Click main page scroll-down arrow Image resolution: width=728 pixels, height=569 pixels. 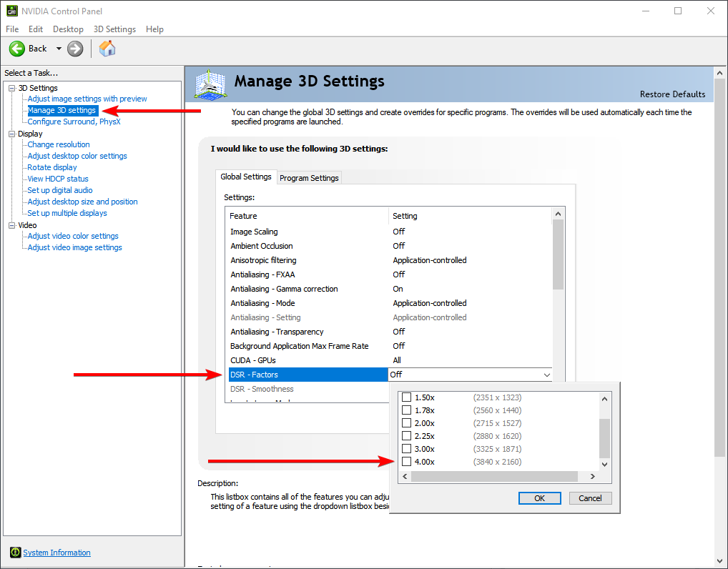point(719,561)
